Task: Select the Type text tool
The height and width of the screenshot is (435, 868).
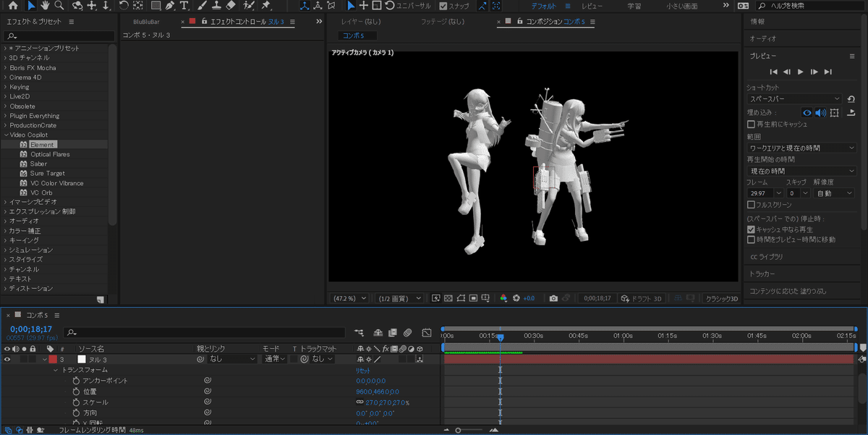Action: tap(184, 6)
